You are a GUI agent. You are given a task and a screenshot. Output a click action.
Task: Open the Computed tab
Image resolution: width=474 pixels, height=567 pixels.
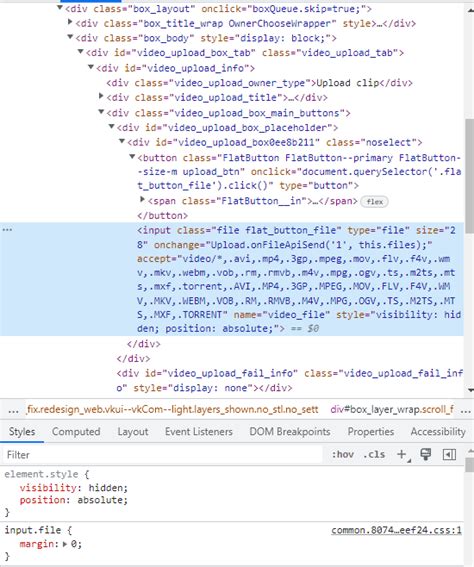[x=76, y=432]
